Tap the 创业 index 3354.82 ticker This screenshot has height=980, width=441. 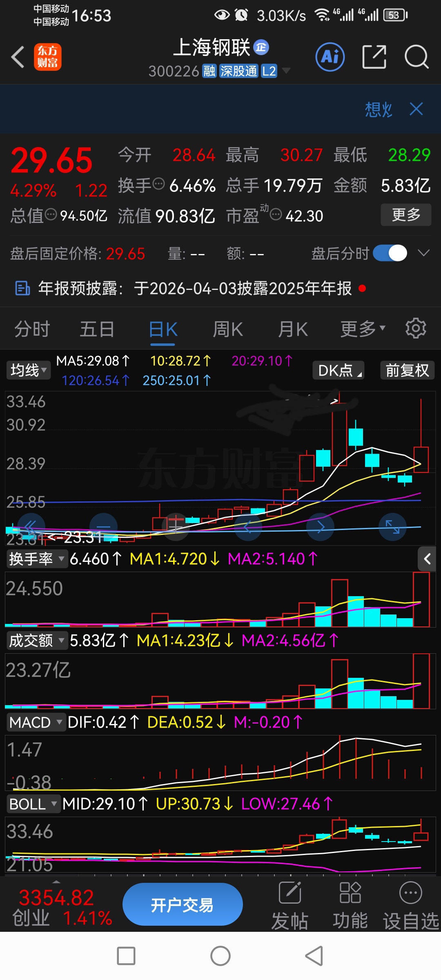pyautogui.click(x=61, y=908)
